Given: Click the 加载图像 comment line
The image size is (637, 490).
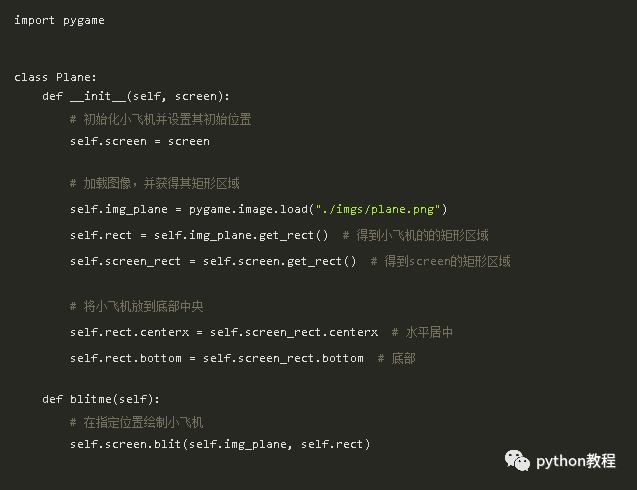Looking at the screenshot, I should pyautogui.click(x=155, y=184).
